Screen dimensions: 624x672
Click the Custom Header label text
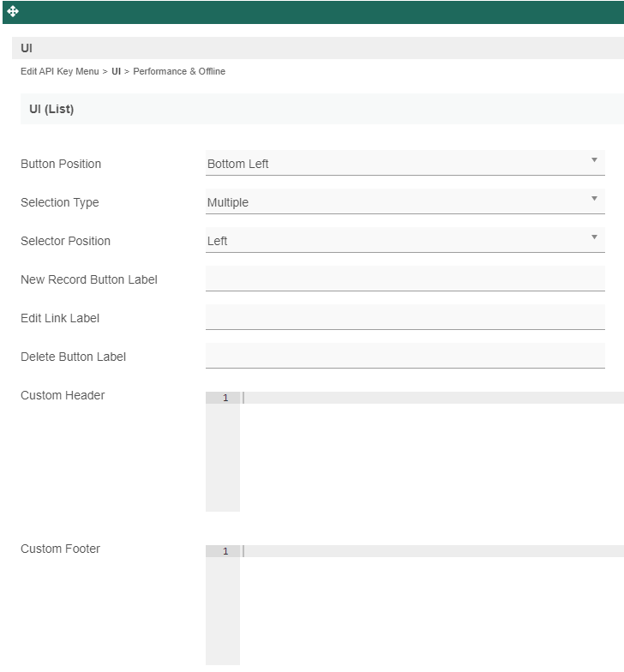(x=63, y=395)
